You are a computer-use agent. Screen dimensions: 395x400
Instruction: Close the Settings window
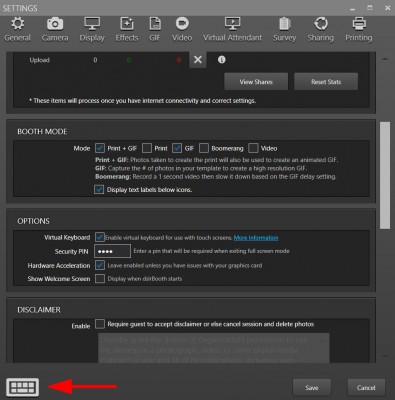pyautogui.click(x=387, y=8)
